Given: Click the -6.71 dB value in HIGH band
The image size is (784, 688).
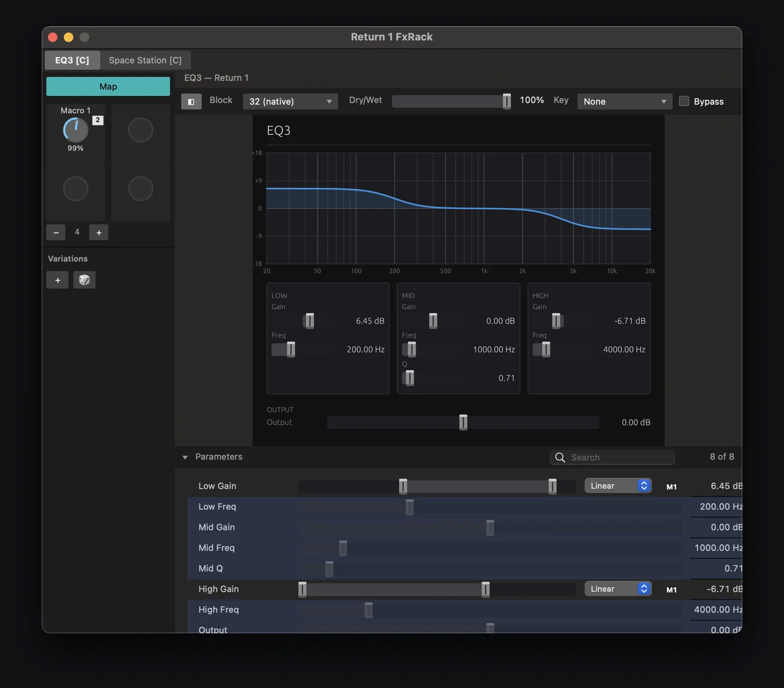Looking at the screenshot, I should pos(630,321).
